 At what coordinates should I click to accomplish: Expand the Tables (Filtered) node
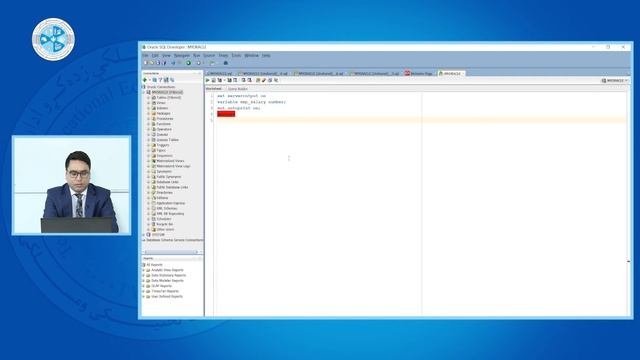tap(149, 98)
